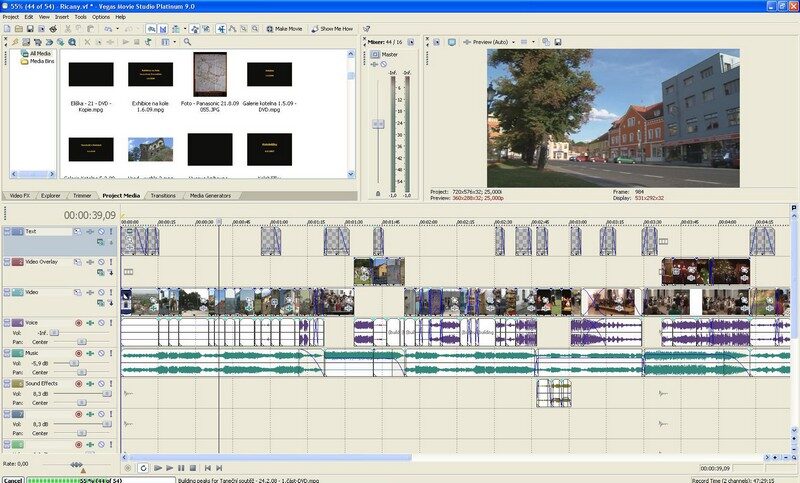The width and height of the screenshot is (800, 483).
Task: Click the Go to Start transport button
Action: click(x=207, y=467)
